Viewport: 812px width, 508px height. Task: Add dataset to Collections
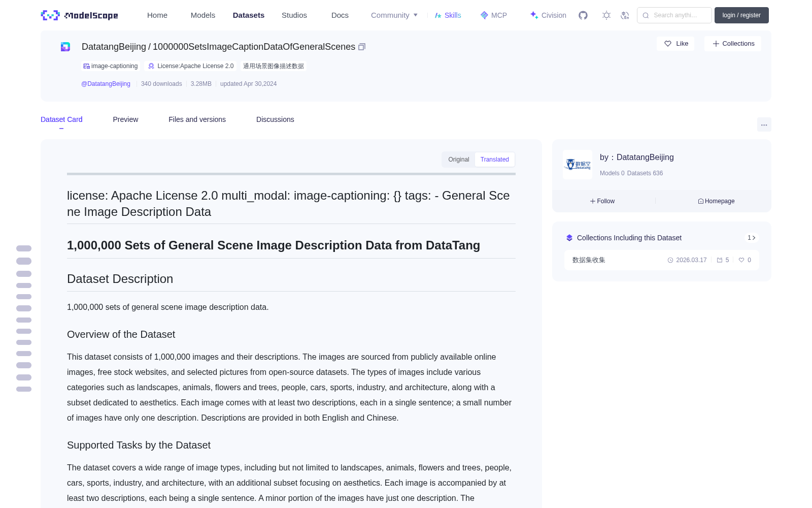coord(733,44)
